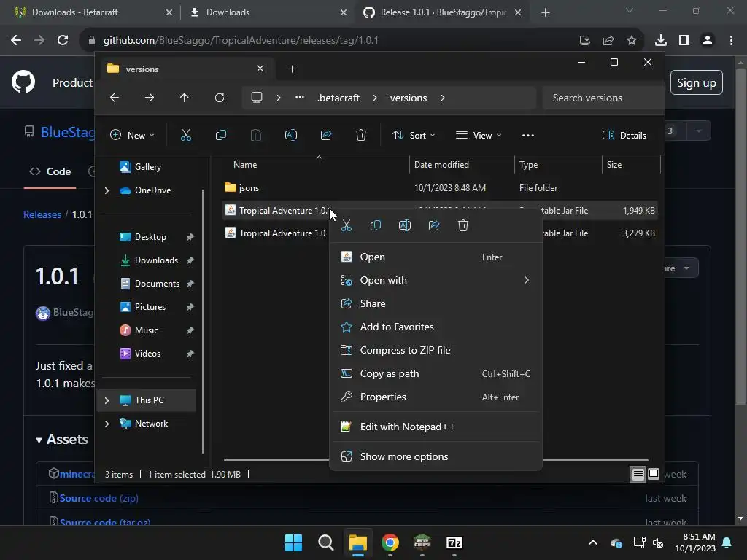Click the Explorer toolbar Share icon
Viewport: 747px width, 560px height.
click(326, 135)
